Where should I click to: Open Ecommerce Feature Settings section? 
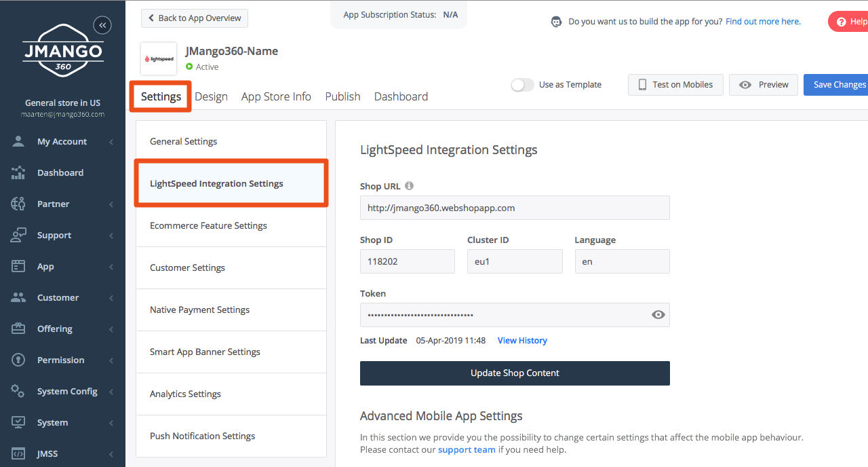coord(231,225)
